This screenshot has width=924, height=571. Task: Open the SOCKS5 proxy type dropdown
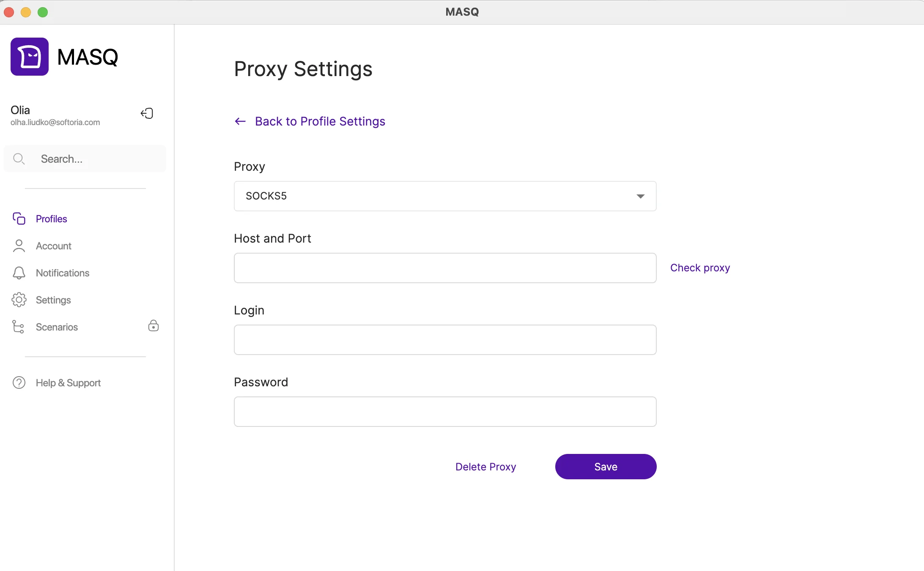445,196
